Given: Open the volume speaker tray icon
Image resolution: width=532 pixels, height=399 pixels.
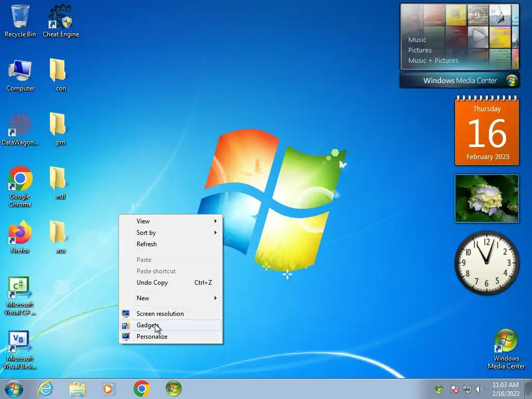Looking at the screenshot, I should pos(480,389).
